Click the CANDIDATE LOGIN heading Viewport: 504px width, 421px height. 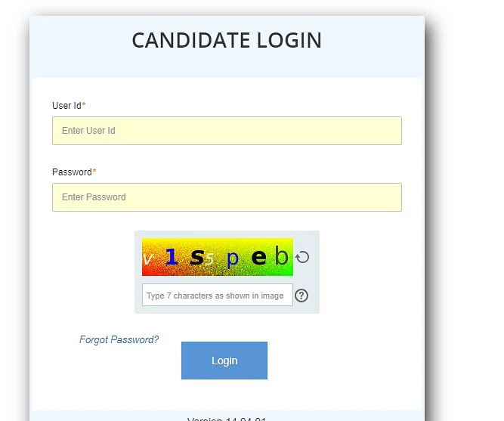point(227,41)
